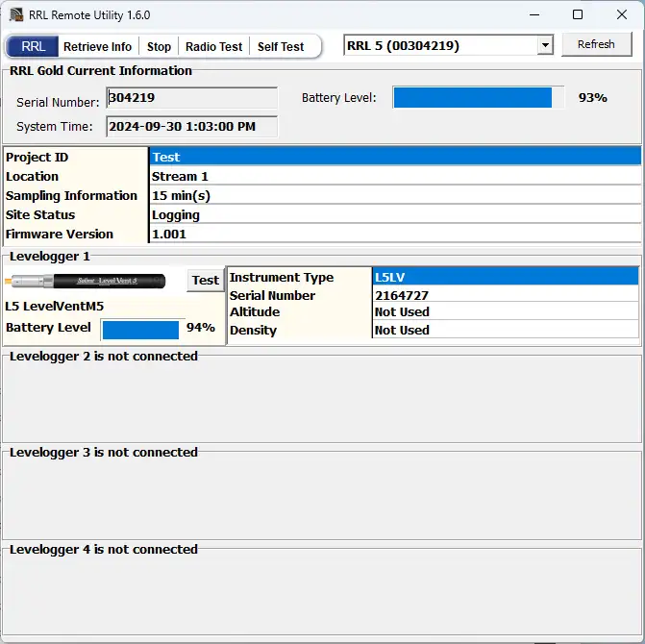
Task: Maximize the RRL Remote Utility window
Action: pos(578,14)
